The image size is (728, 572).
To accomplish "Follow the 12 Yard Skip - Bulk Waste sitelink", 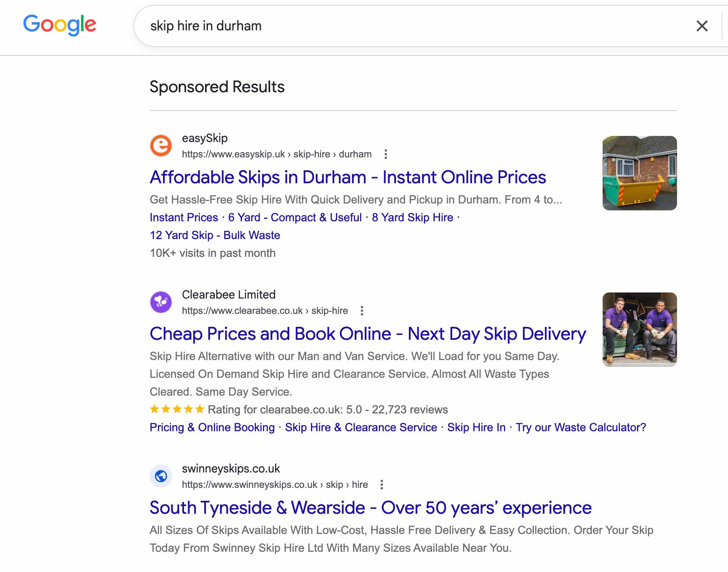I will pyautogui.click(x=215, y=235).
